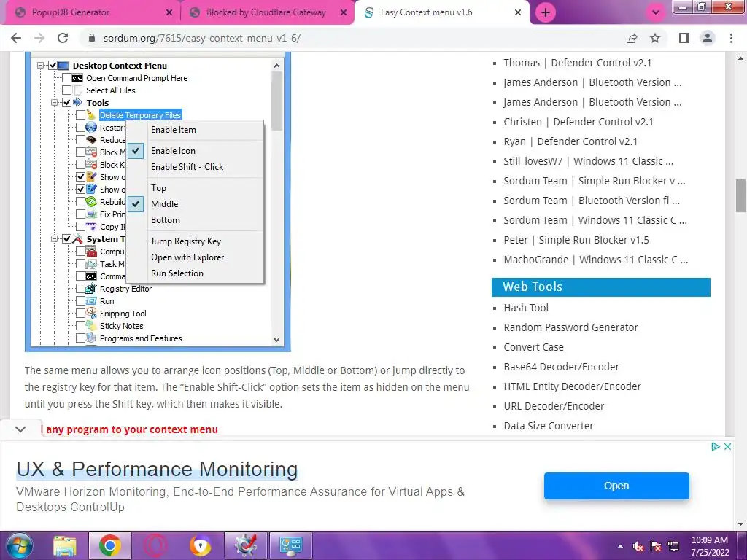
Task: Collapse the System Tools tree node
Action: [x=54, y=239]
